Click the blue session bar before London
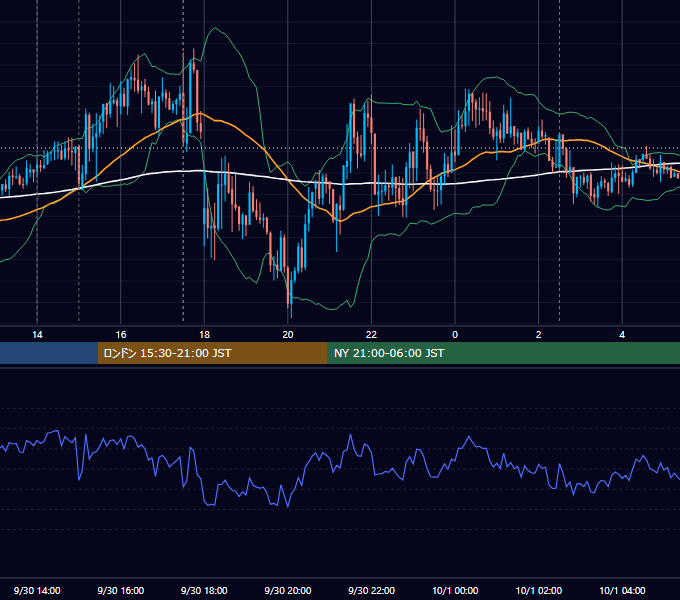Screen dimensions: 680x600 (49, 353)
